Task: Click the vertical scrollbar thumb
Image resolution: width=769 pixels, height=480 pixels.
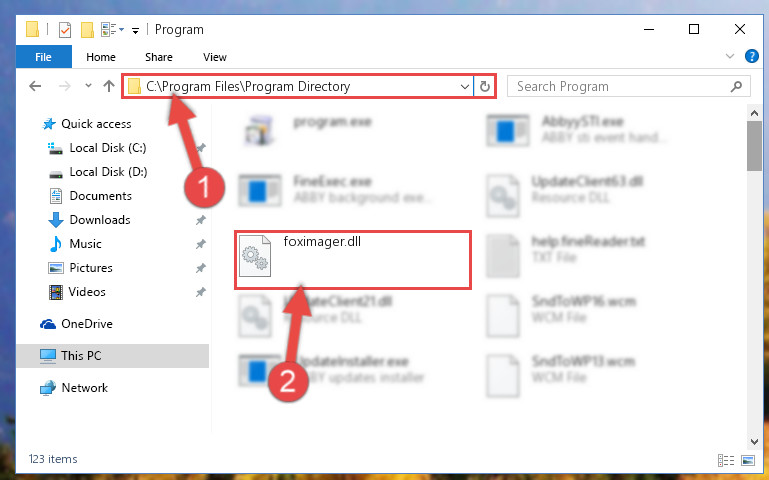Action: pyautogui.click(x=754, y=146)
